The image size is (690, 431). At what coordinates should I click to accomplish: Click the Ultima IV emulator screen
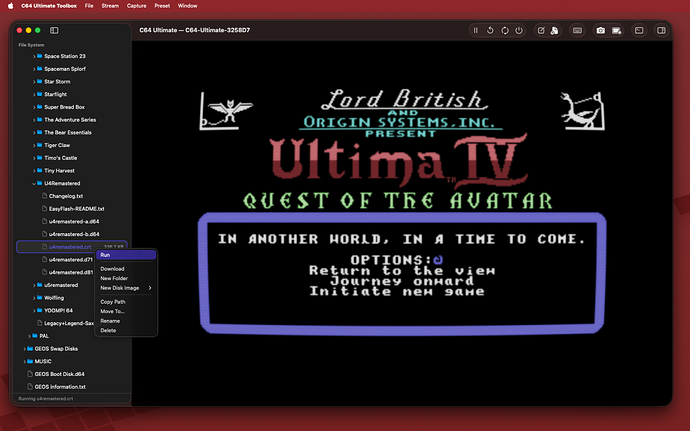[x=402, y=224]
